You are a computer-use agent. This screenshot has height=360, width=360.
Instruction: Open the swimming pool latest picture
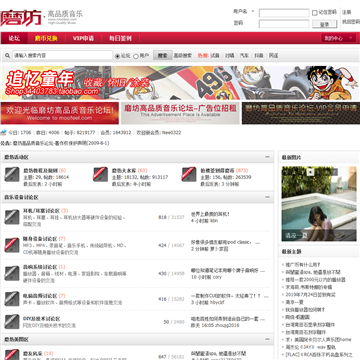coord(319,204)
